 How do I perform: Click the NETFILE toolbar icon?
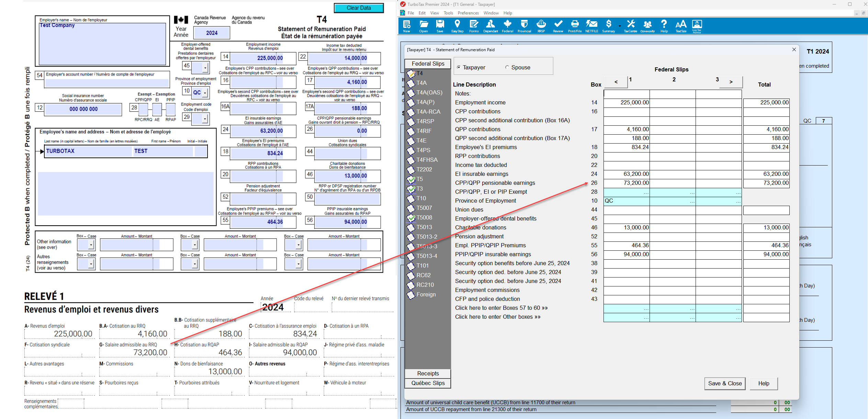pos(591,26)
